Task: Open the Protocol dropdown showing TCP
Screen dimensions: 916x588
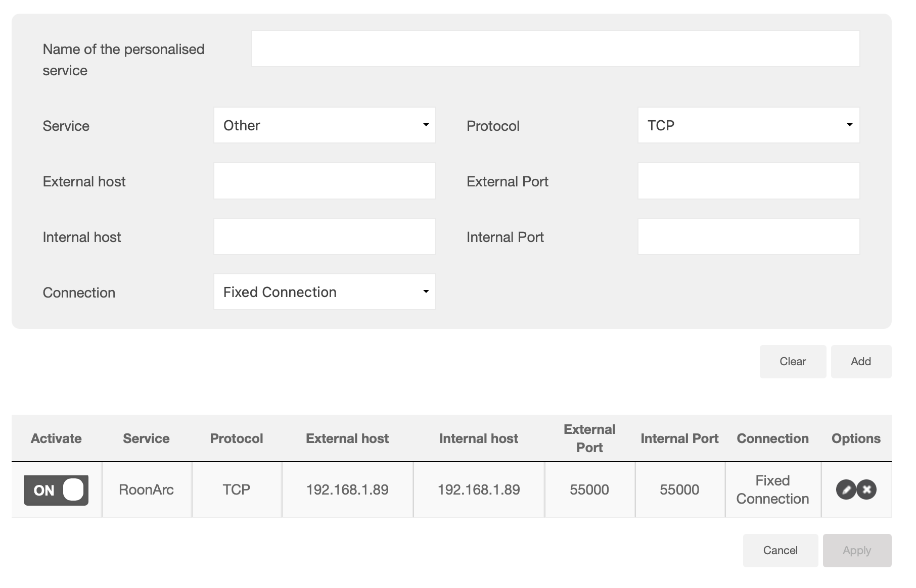Action: click(748, 125)
